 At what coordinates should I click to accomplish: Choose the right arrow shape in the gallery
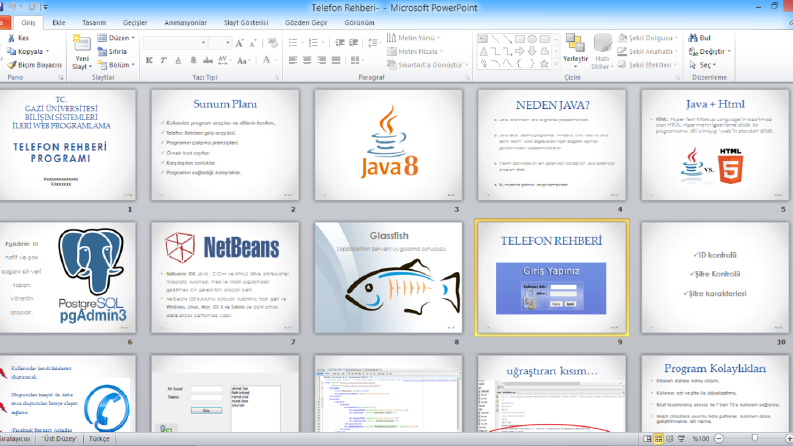(520, 51)
